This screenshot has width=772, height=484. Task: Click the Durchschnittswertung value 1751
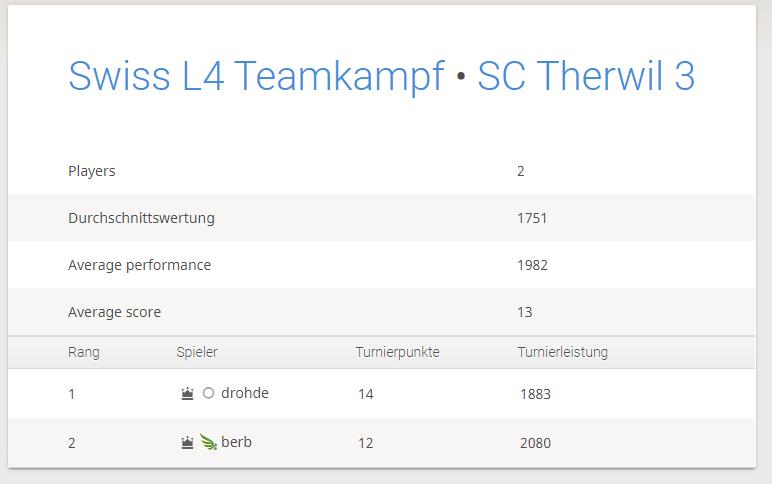532,218
